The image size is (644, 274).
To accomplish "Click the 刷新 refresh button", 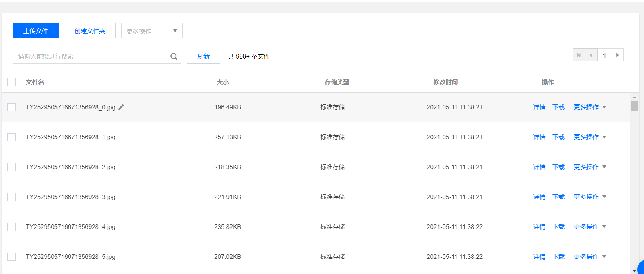I will pyautogui.click(x=203, y=57).
